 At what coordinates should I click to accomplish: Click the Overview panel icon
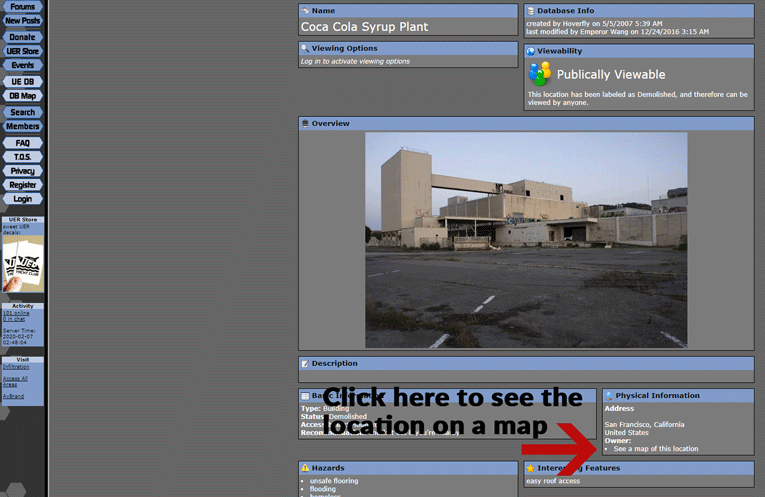305,123
